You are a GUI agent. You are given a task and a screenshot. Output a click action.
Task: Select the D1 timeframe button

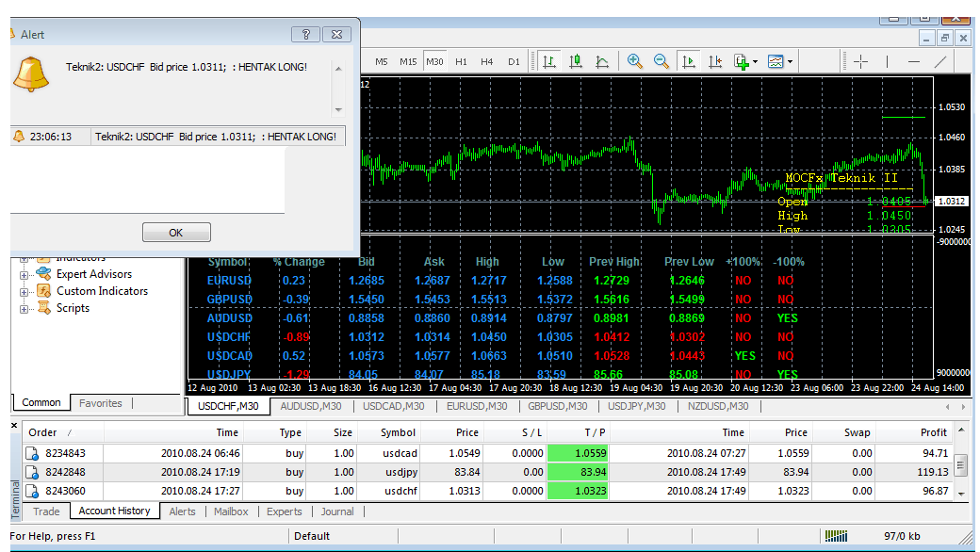[514, 62]
